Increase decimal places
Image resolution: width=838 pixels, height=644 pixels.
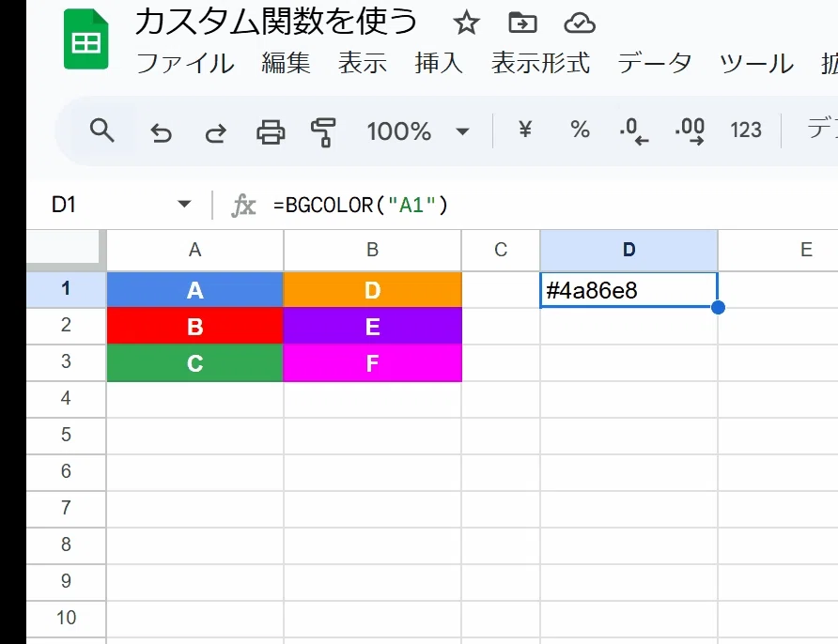(690, 131)
